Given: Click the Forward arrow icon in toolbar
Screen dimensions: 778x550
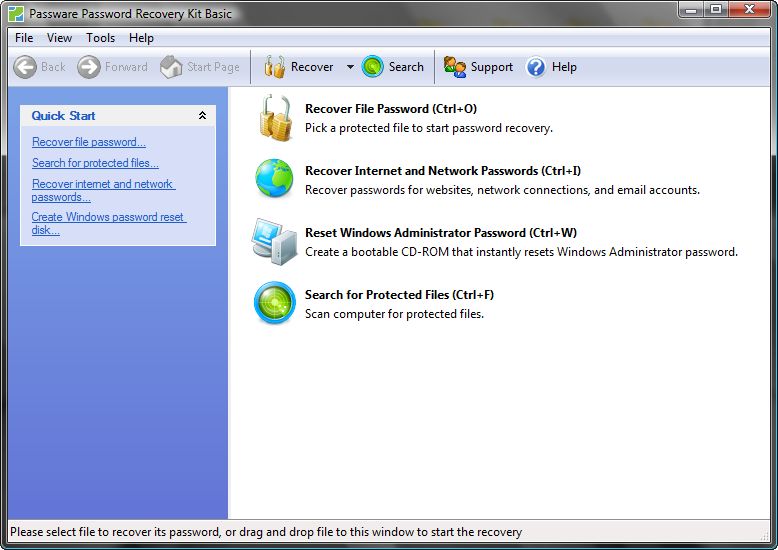Looking at the screenshot, I should pos(89,67).
